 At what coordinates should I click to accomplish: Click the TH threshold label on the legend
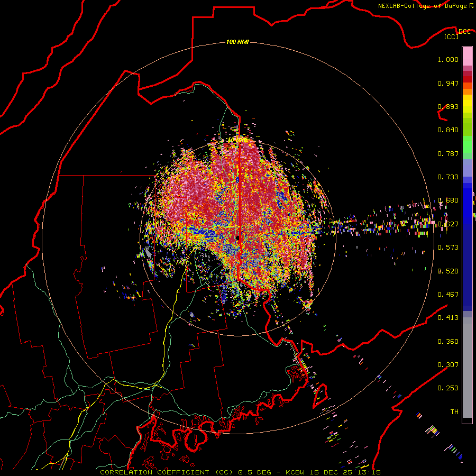point(454,412)
